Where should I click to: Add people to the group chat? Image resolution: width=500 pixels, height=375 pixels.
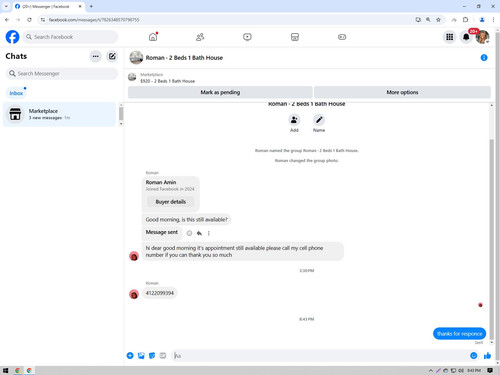click(294, 120)
